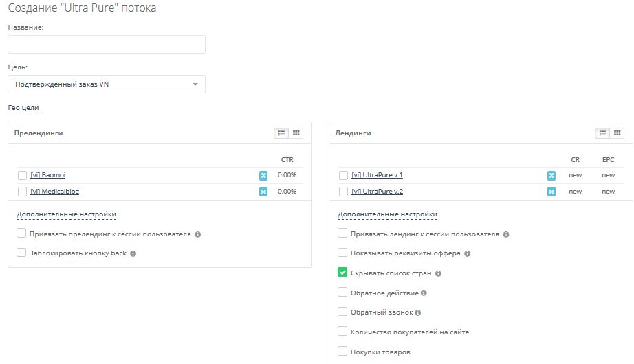Enable Покупки товаров checkbox
Viewport: 634px width, 364px height.
[x=342, y=351]
